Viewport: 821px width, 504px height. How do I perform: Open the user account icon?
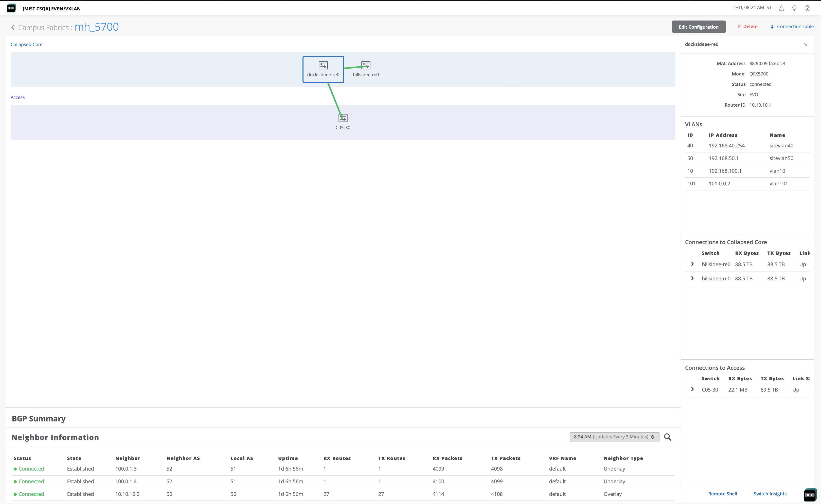click(781, 8)
